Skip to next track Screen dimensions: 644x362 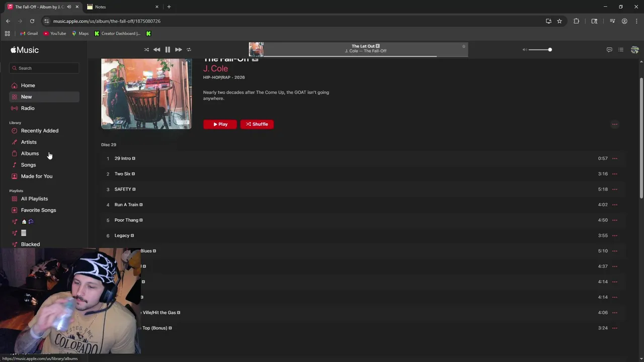(178, 50)
